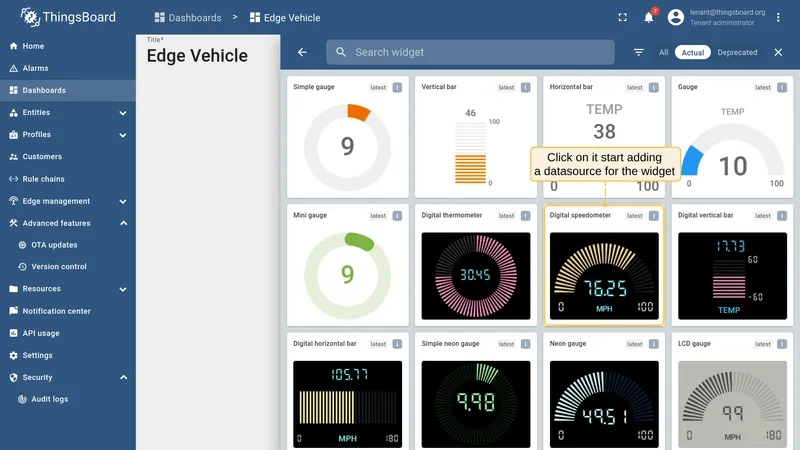
Task: Go back with the arrow icon
Action: (302, 52)
